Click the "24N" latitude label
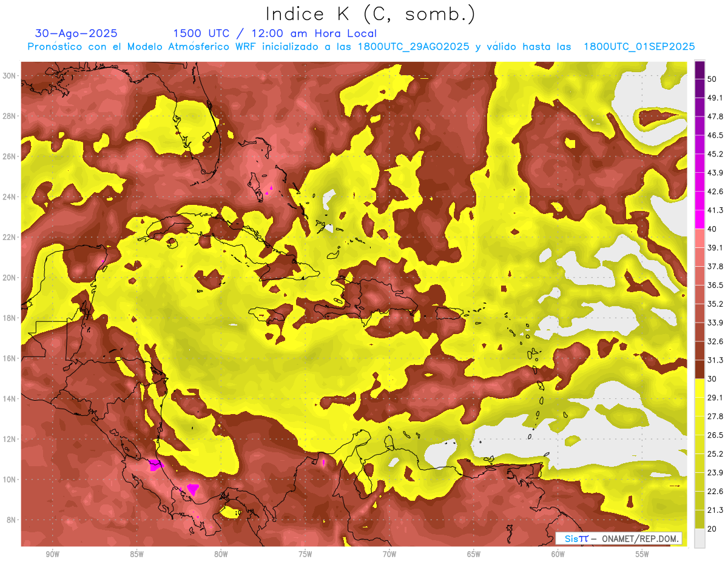Viewport: 728px width, 562px height. point(10,196)
